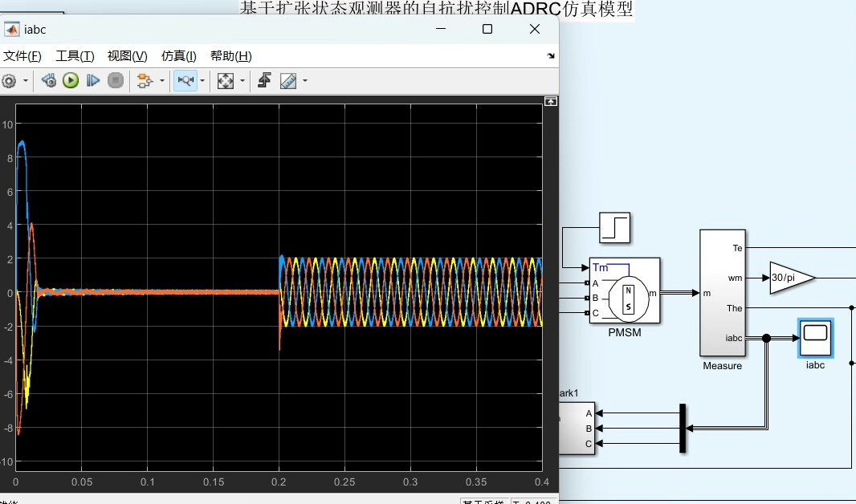Select the ark1 subsystem block
This screenshot has height=504, width=856.
pyautogui.click(x=577, y=429)
